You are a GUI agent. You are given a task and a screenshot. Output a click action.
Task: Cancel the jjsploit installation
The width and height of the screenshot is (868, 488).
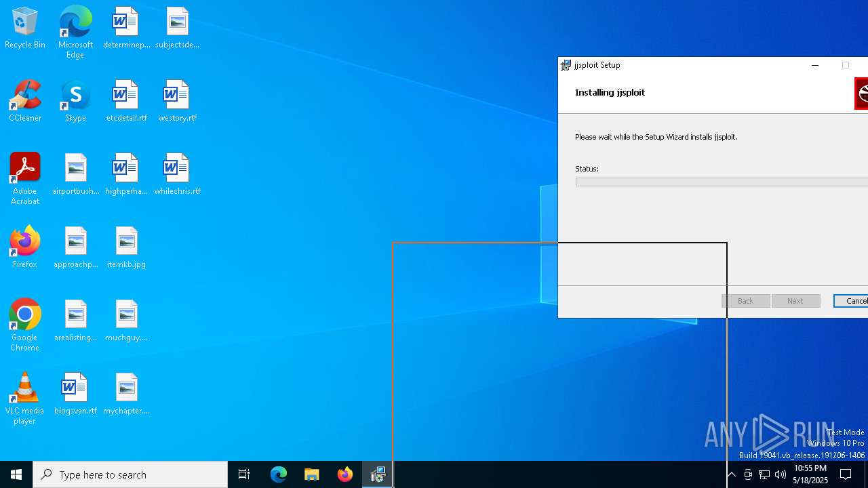pyautogui.click(x=851, y=301)
